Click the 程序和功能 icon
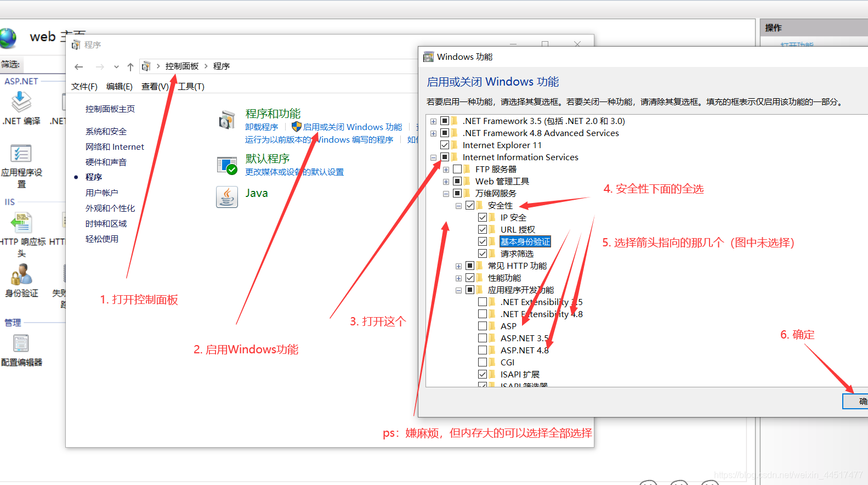 [227, 120]
